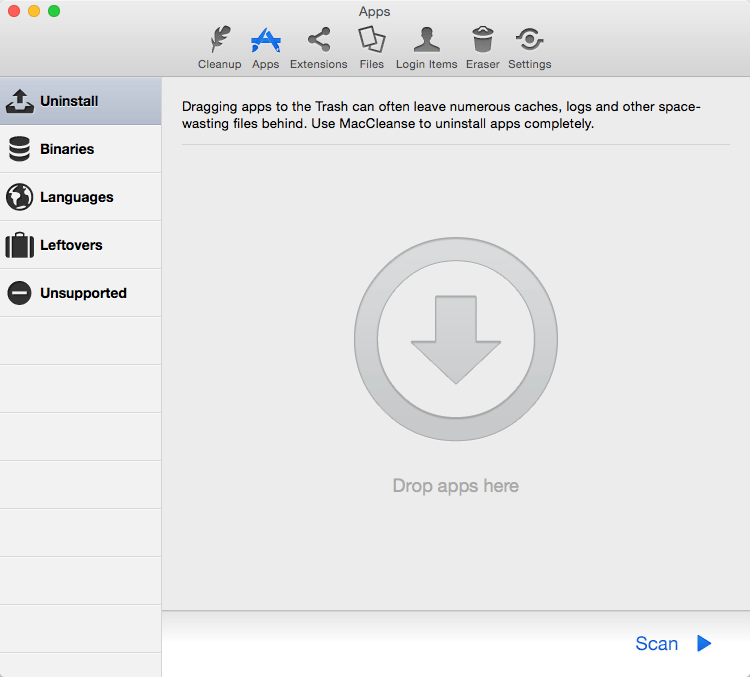Image resolution: width=750 pixels, height=677 pixels.
Task: Select Uninstall in the sidebar
Action: [80, 101]
